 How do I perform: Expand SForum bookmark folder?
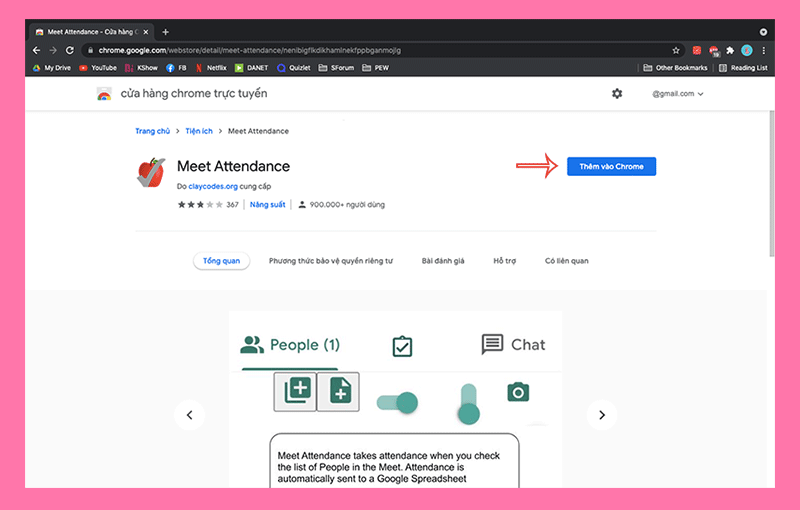coord(336,68)
